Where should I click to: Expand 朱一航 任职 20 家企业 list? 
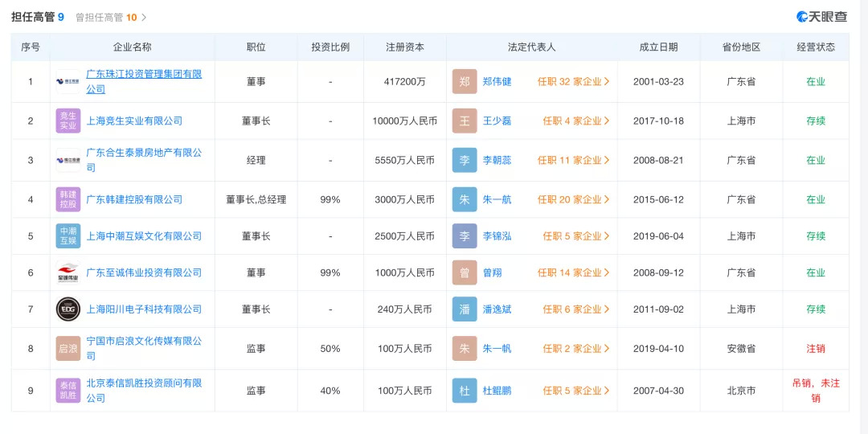(573, 199)
